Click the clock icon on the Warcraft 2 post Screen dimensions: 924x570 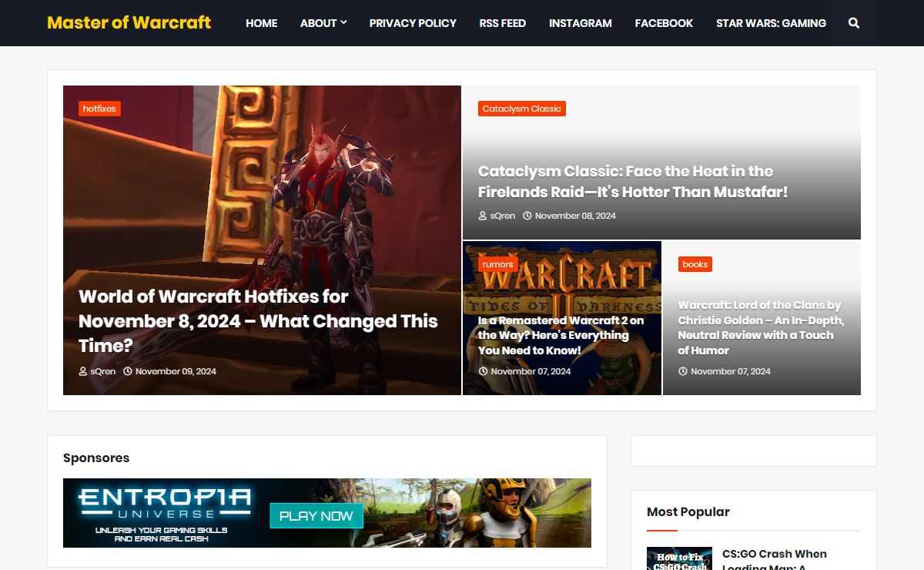483,371
